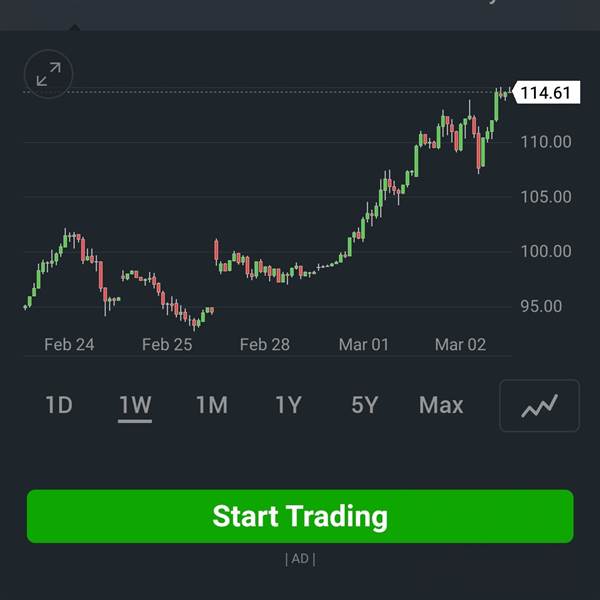Viewport: 600px width, 600px height.
Task: Click the 100.00 price axis label
Action: tap(546, 251)
